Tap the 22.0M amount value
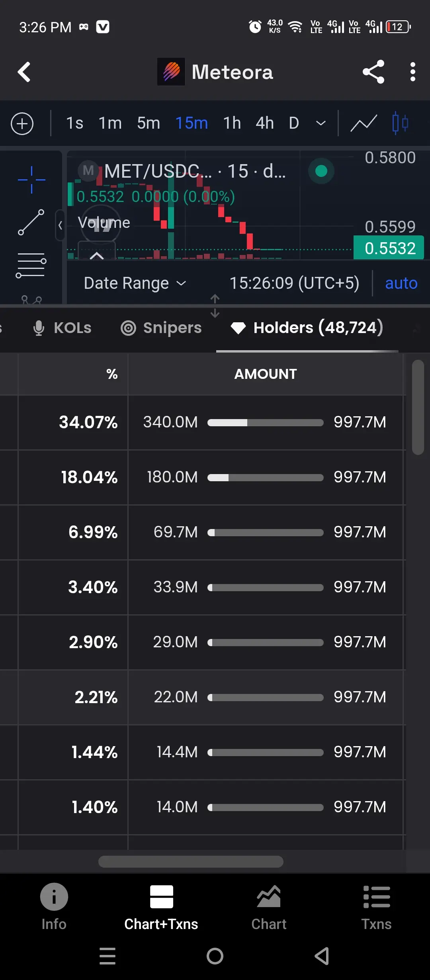The height and width of the screenshot is (980, 430). [176, 697]
